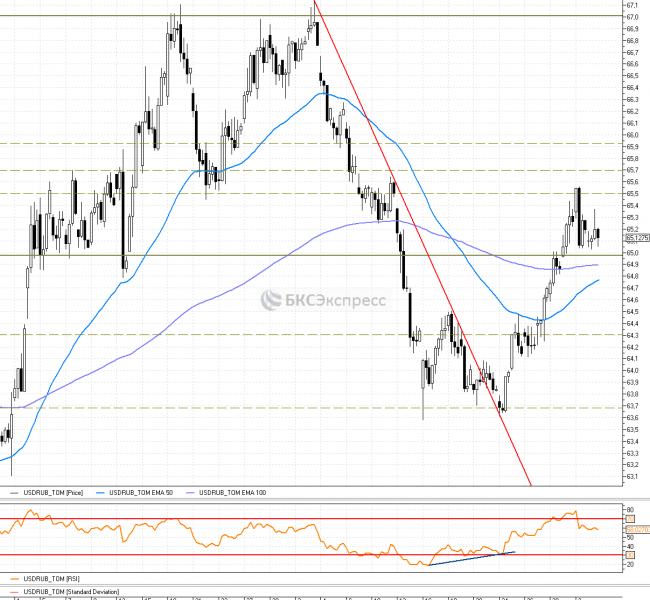Select the red descending trendline
The height and width of the screenshot is (600, 650).
pyautogui.click(x=420, y=240)
